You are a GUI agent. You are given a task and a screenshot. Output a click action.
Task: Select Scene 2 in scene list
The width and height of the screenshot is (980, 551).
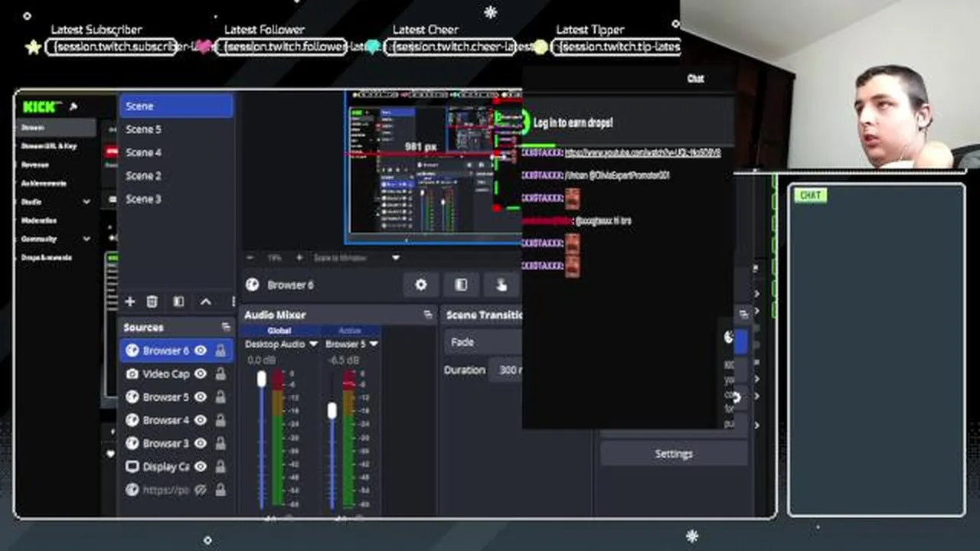pyautogui.click(x=176, y=175)
